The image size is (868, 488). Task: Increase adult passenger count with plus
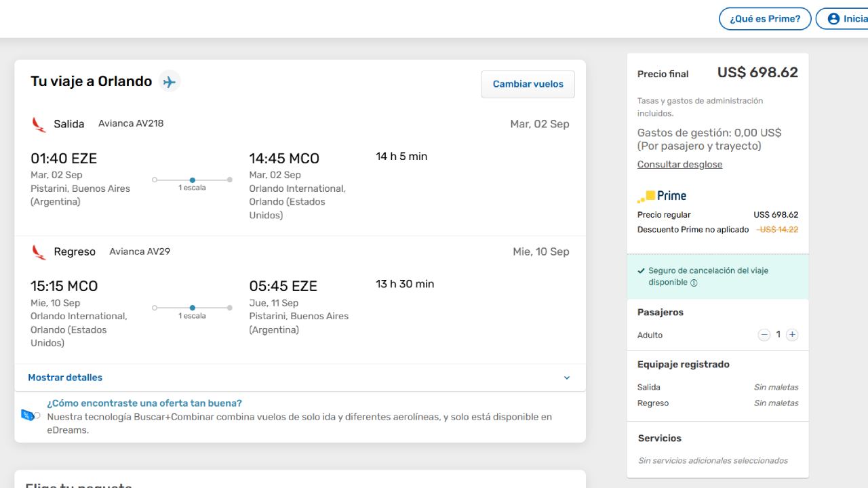click(792, 335)
